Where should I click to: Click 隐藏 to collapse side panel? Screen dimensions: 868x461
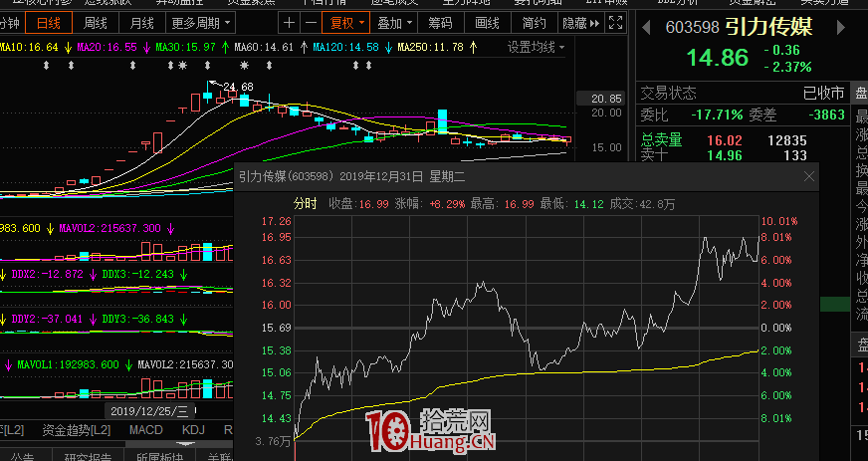[x=580, y=23]
